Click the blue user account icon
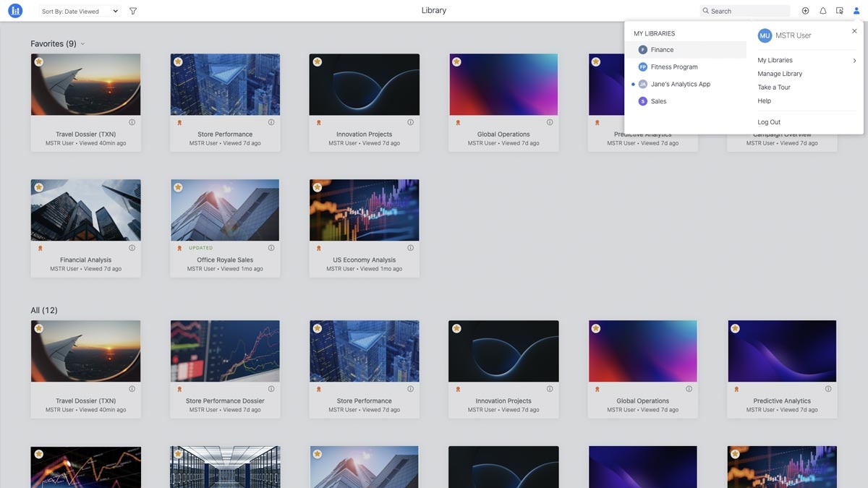Viewport: 868px width, 488px height. click(856, 10)
